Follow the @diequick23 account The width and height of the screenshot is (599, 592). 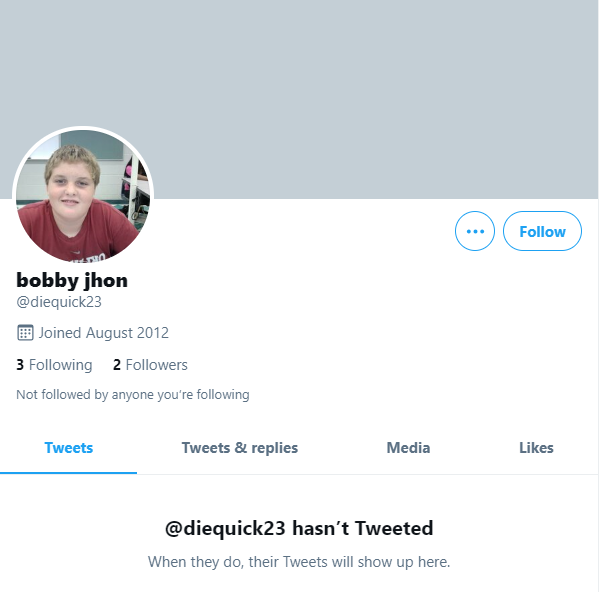[x=542, y=231]
